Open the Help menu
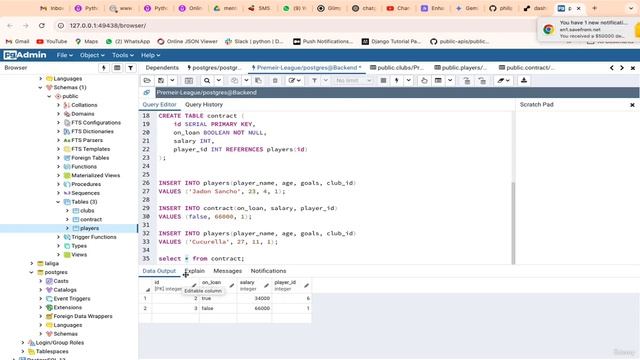Image resolution: width=640 pixels, height=360 pixels. pos(150,55)
